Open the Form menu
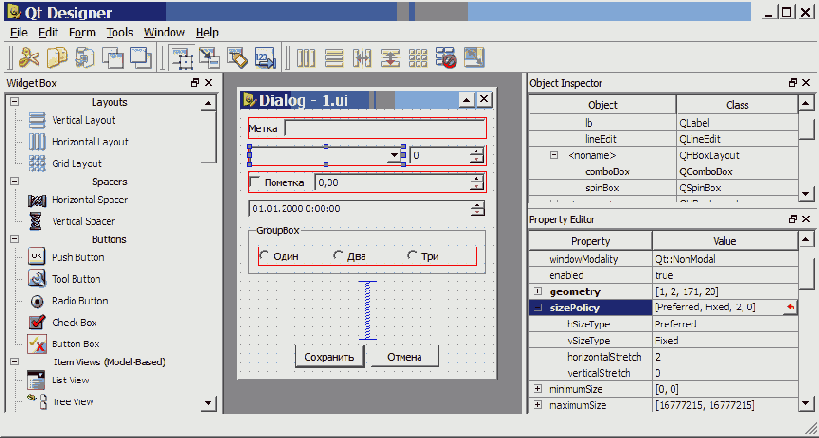The width and height of the screenshot is (819, 438). tap(83, 32)
